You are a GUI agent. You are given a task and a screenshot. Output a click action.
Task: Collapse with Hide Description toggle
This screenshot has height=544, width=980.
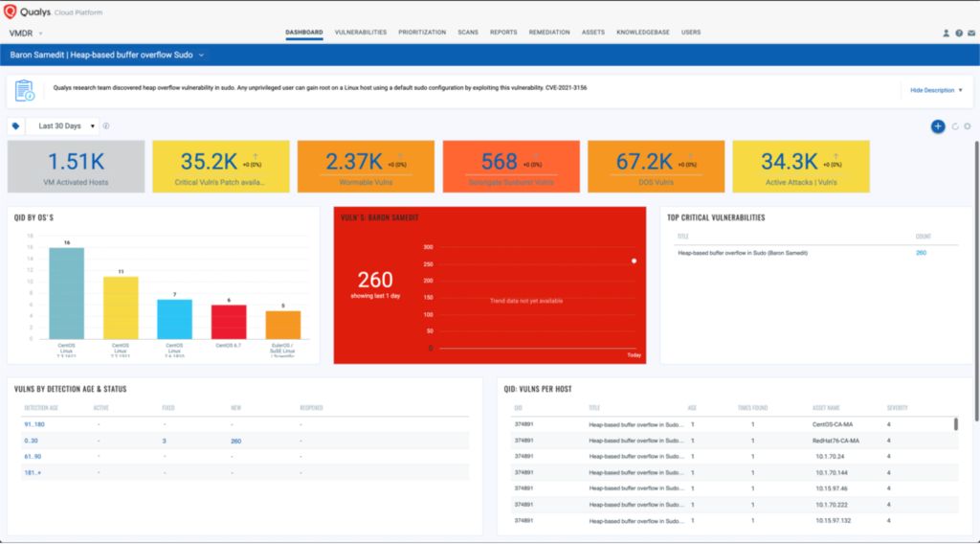click(x=935, y=90)
